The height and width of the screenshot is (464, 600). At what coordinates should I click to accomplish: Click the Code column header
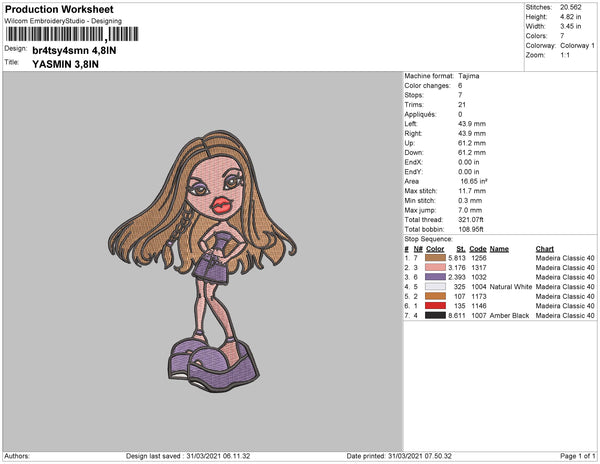(478, 249)
